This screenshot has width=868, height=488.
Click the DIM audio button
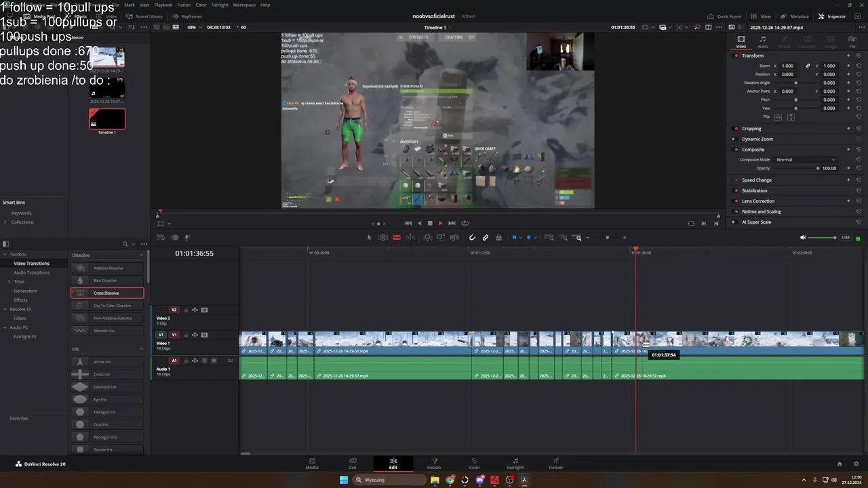pyautogui.click(x=846, y=237)
